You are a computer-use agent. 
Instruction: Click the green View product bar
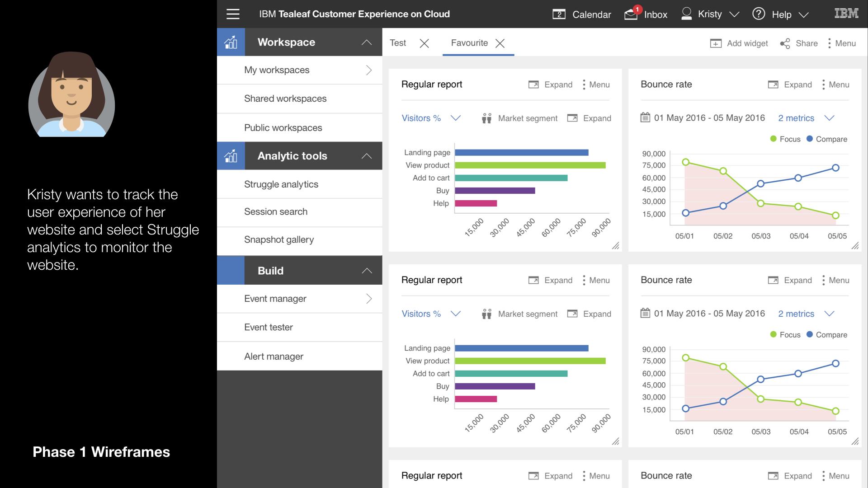[x=530, y=165]
